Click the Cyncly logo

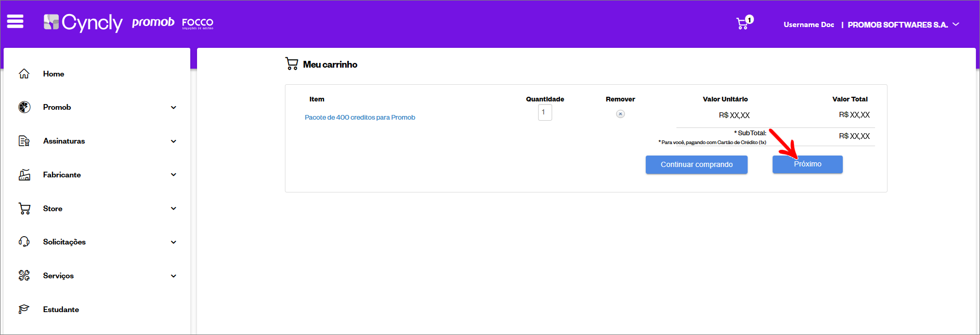pos(83,22)
